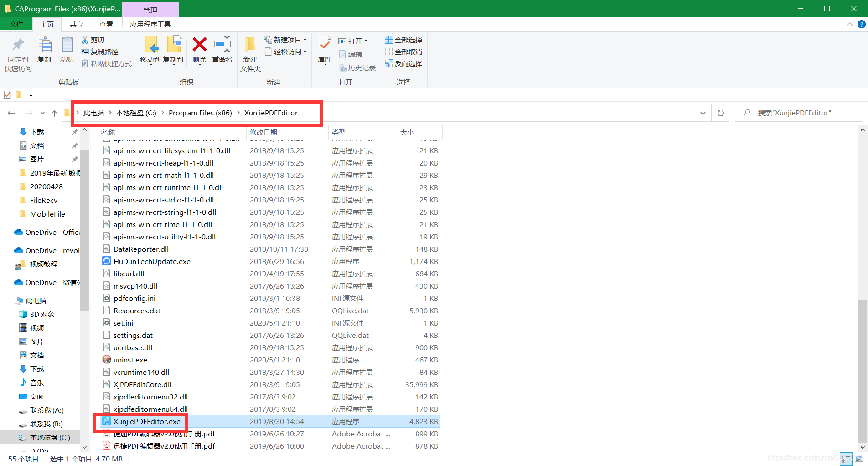Open the Easy access dropdown
The width and height of the screenshot is (868, 466).
(x=285, y=52)
